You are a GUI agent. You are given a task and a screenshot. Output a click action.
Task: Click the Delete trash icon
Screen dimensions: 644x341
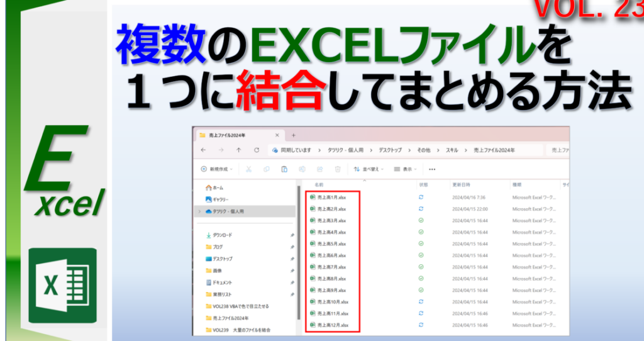338,169
